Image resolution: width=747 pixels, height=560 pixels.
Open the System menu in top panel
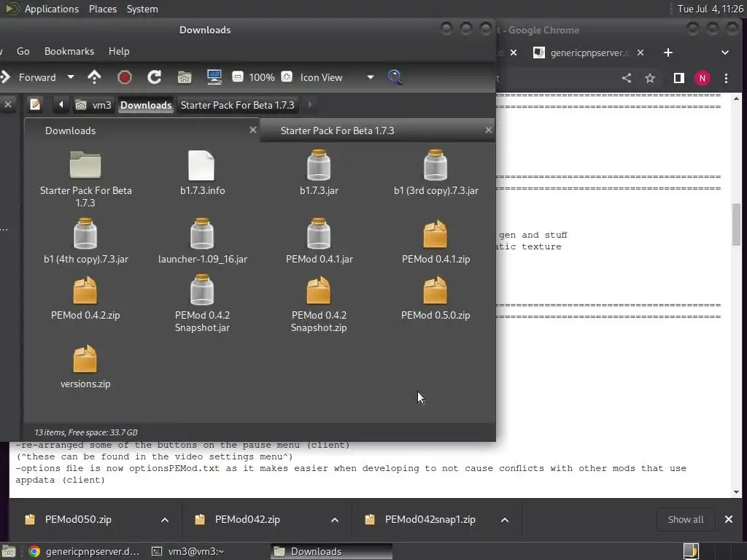(142, 9)
